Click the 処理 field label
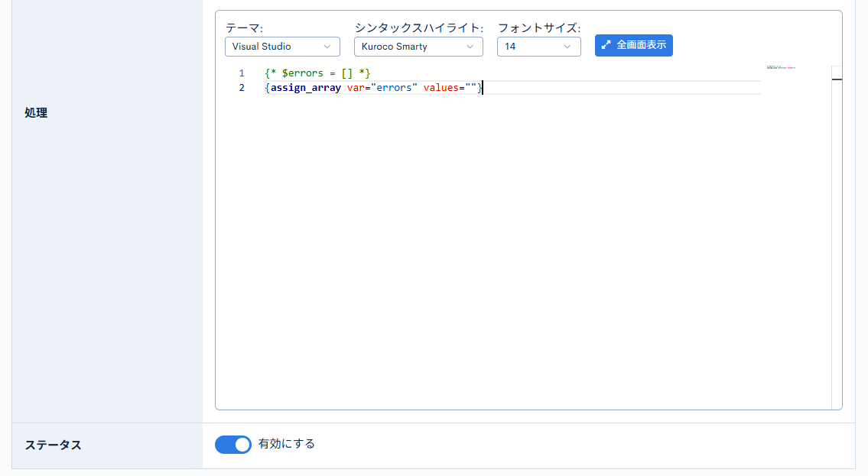The image size is (868, 476). (36, 113)
